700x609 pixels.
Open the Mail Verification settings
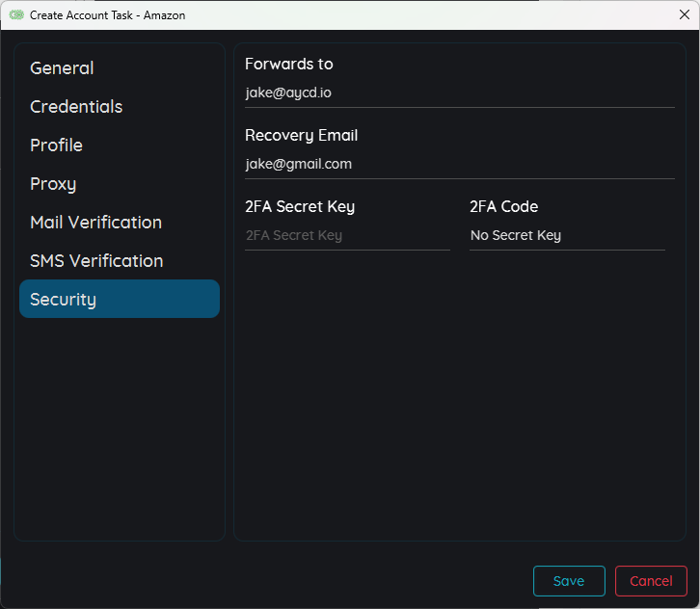(x=95, y=223)
